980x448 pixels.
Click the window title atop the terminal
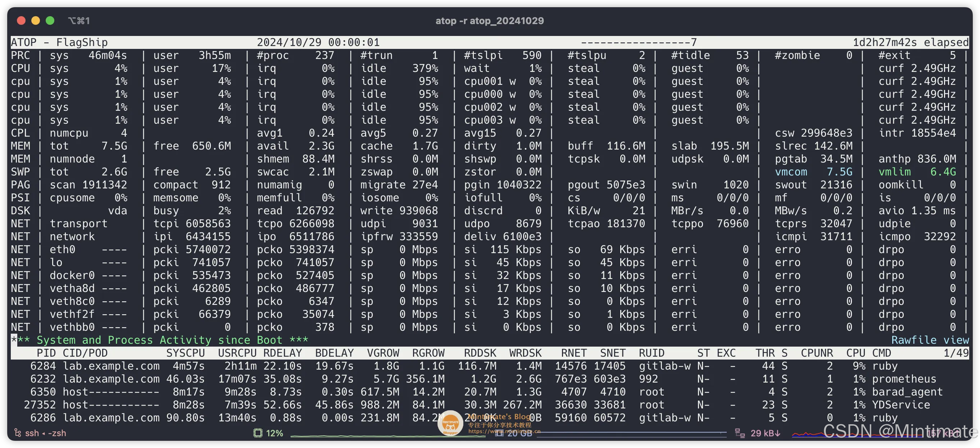click(x=489, y=20)
